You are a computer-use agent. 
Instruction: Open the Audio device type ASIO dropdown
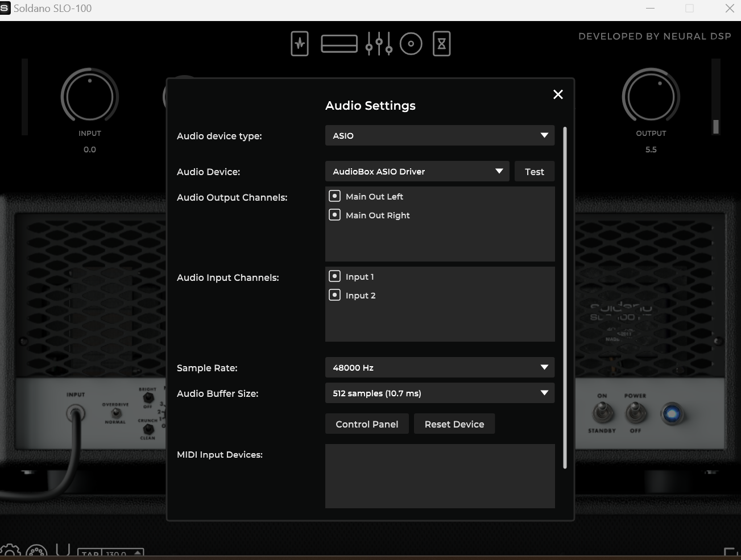tap(440, 135)
